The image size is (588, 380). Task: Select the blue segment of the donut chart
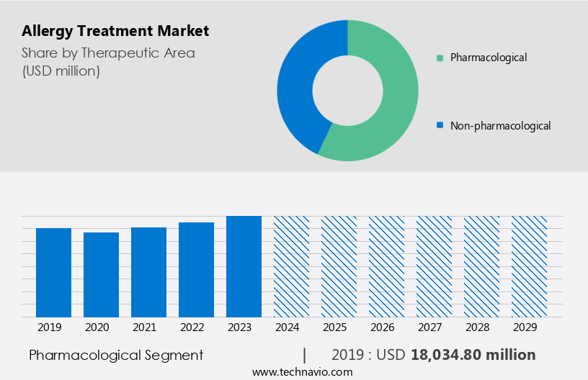click(297, 90)
